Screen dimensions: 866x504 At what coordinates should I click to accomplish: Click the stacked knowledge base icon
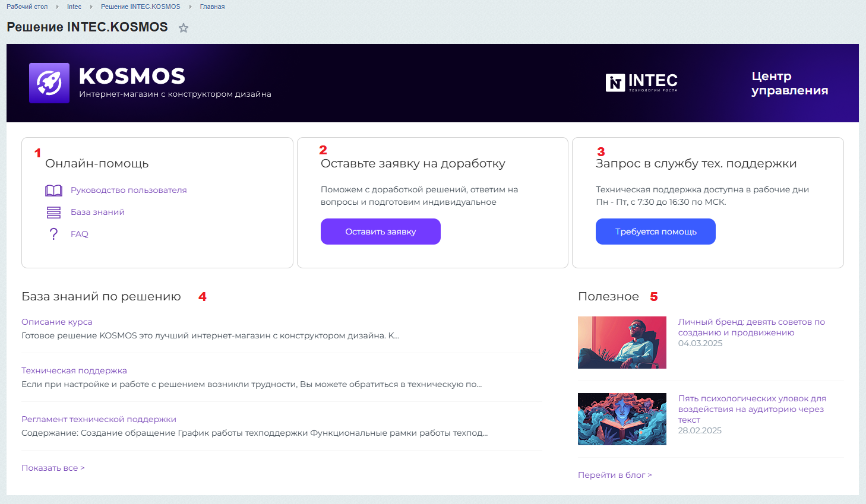click(x=53, y=213)
